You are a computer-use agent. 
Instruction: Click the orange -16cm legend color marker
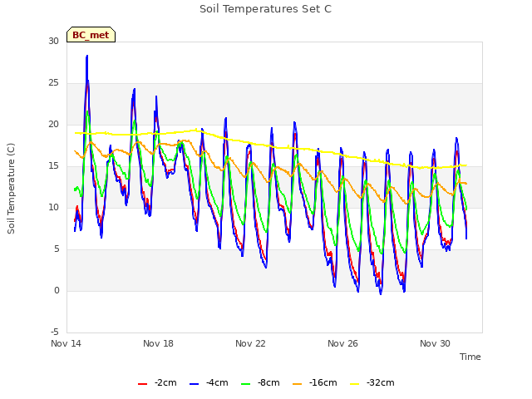(298, 384)
